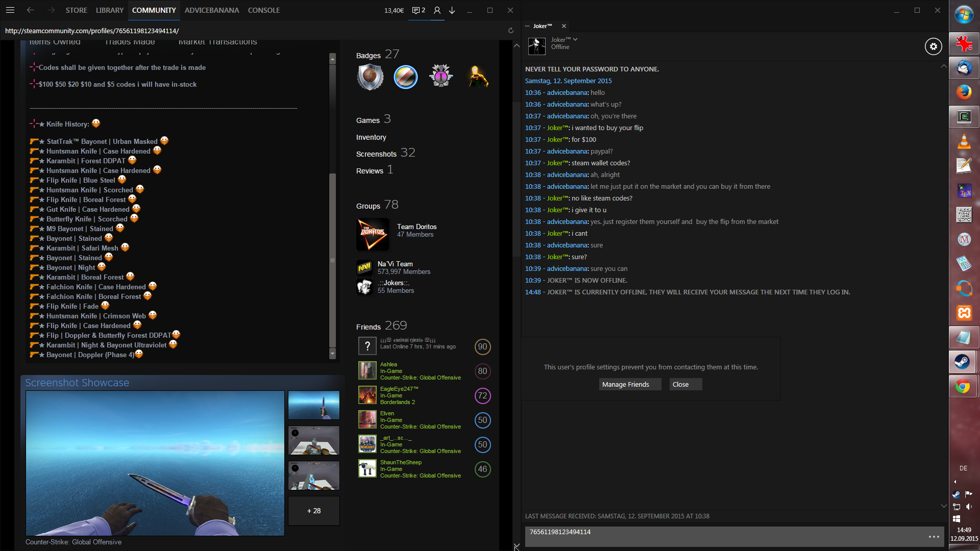Open the STORE tab
The image size is (980, 551).
pos(76,10)
